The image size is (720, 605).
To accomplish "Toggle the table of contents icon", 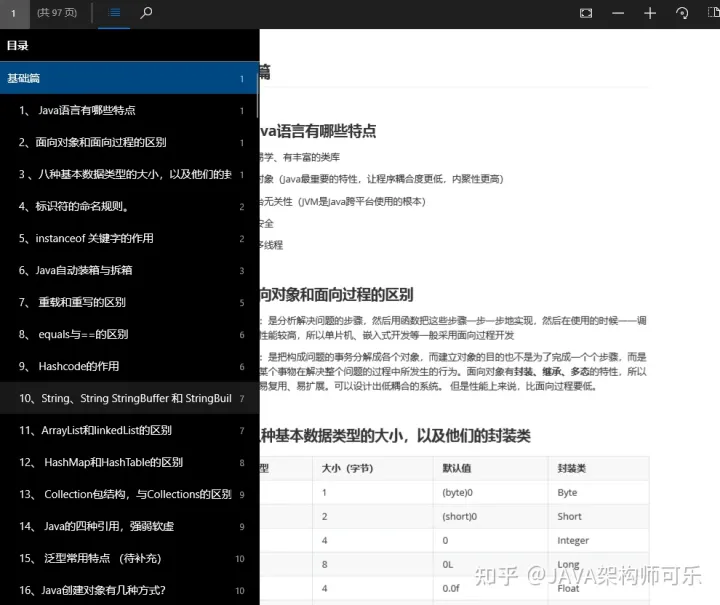I will [x=114, y=13].
